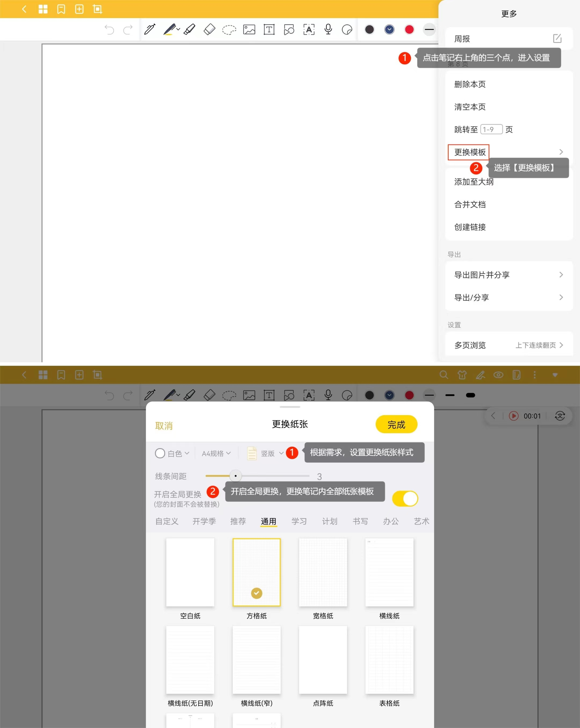Select the 白色 paper color circle
The height and width of the screenshot is (728, 580).
pos(160,453)
